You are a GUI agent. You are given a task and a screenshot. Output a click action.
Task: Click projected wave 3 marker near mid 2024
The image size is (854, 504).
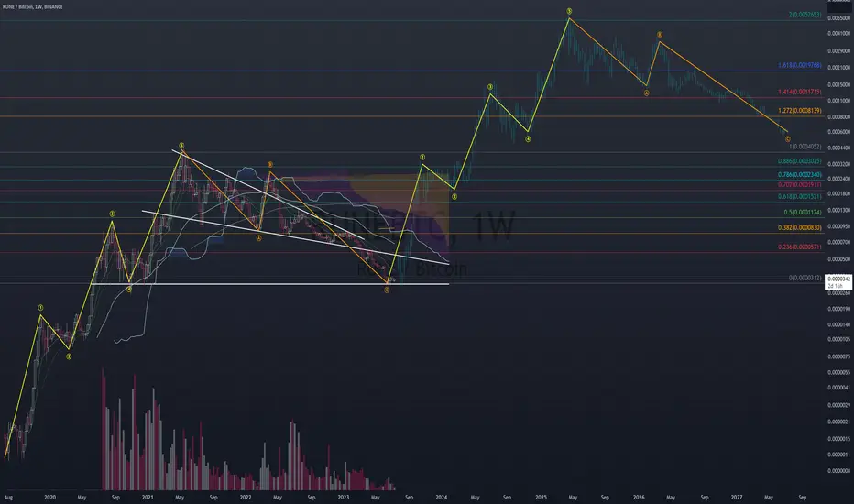point(490,87)
